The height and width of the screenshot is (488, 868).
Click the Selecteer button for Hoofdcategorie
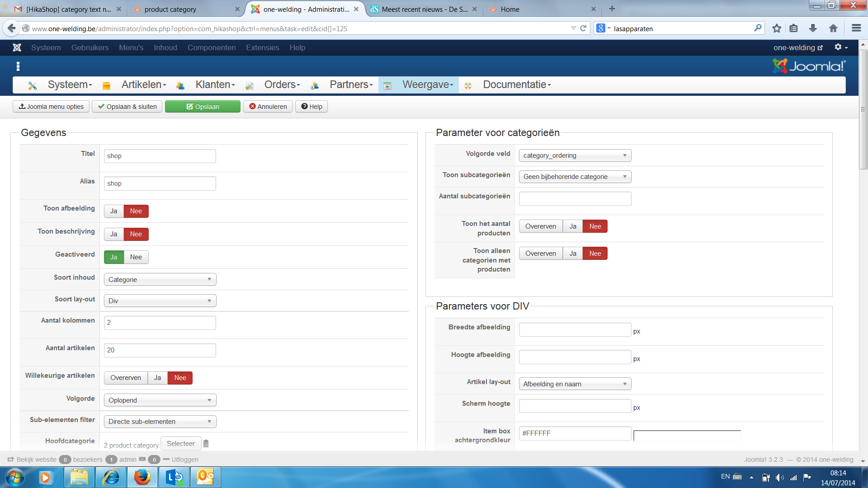click(180, 444)
